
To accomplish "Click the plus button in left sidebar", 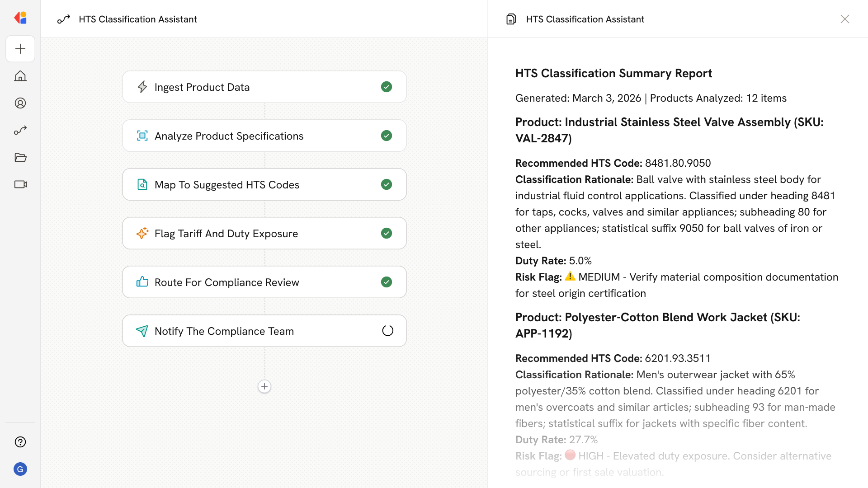I will coord(20,49).
